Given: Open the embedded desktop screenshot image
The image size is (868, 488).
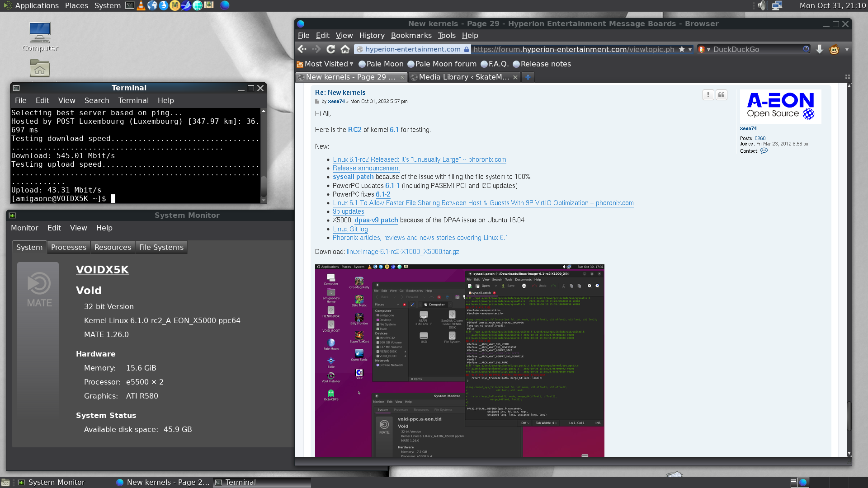Looking at the screenshot, I should pyautogui.click(x=459, y=361).
